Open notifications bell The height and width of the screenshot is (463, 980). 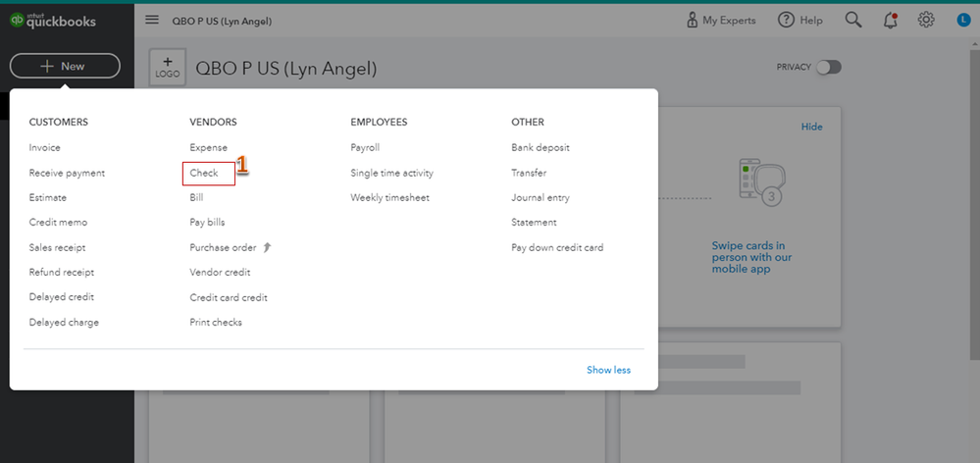pyautogui.click(x=890, y=20)
